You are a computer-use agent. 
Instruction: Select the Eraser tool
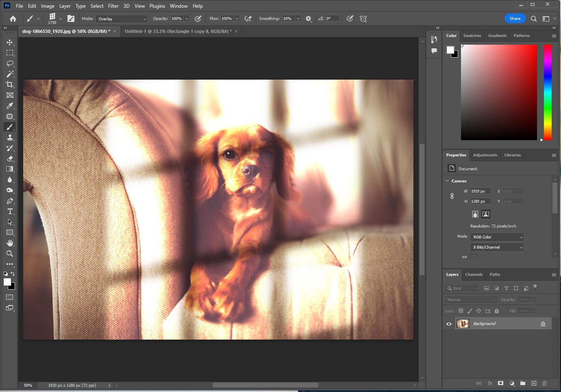point(10,158)
